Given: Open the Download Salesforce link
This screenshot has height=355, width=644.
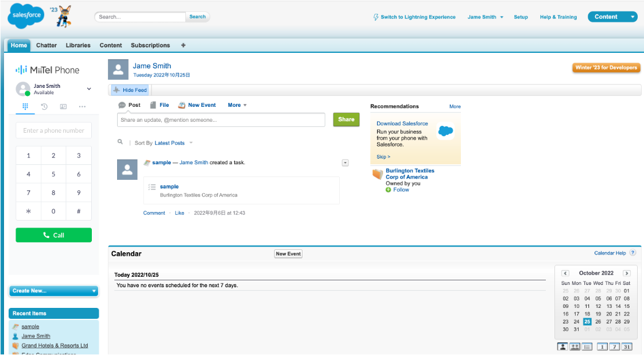Looking at the screenshot, I should tap(402, 124).
